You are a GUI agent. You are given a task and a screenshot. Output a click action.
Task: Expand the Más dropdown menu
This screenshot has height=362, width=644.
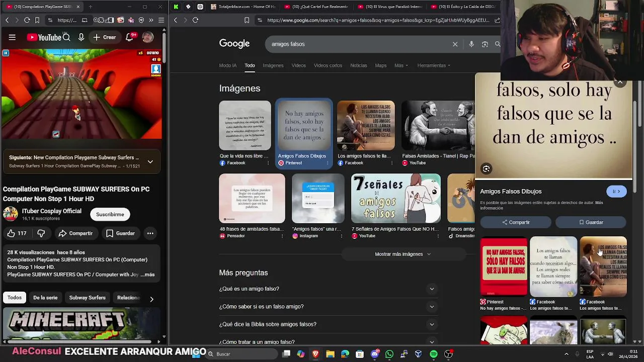click(x=401, y=65)
